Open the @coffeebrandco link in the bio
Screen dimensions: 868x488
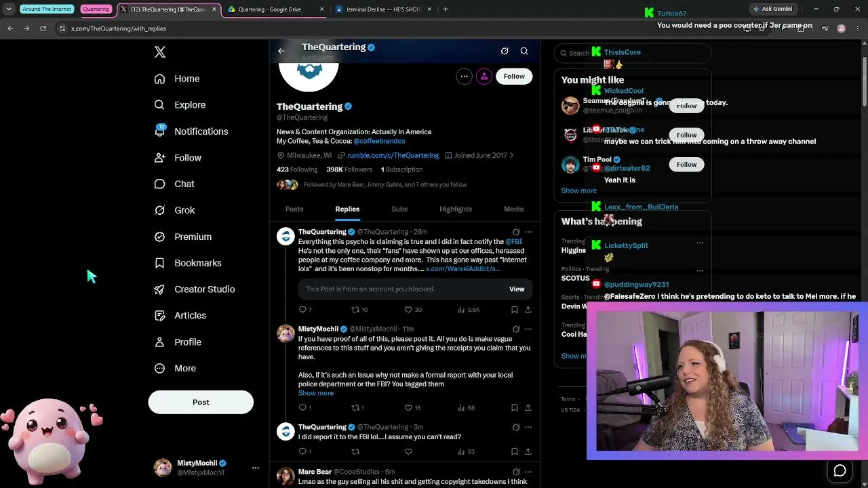pyautogui.click(x=379, y=141)
